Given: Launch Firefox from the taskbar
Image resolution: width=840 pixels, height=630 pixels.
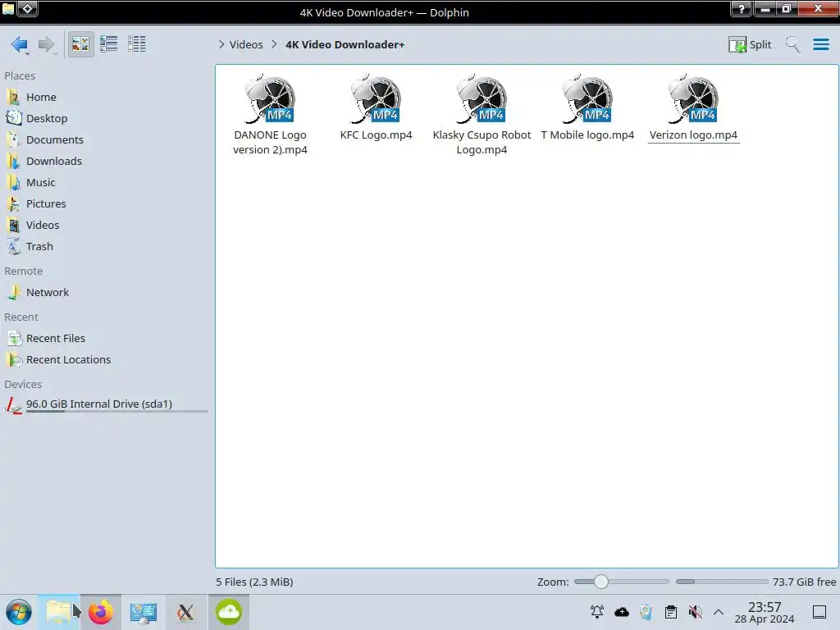Looking at the screenshot, I should 101,612.
